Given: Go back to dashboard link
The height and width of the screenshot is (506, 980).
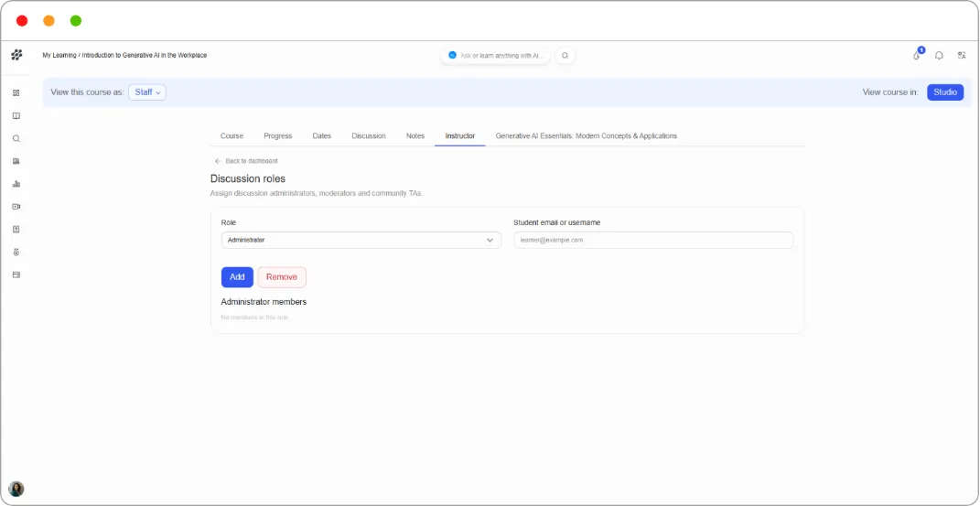Looking at the screenshot, I should 252,161.
